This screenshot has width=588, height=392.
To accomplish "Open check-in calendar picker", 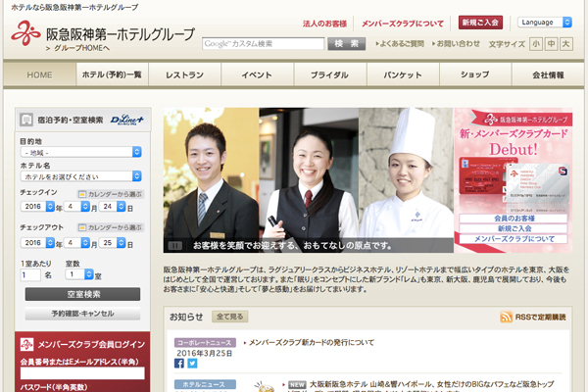I will tap(111, 194).
